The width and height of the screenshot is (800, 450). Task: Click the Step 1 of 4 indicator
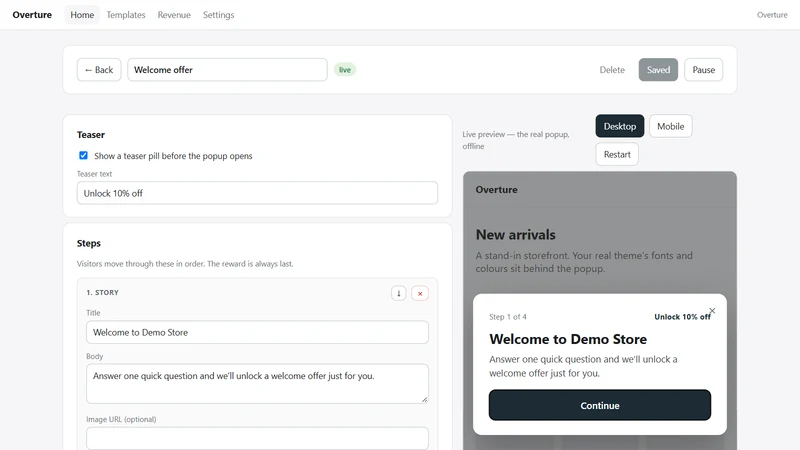508,317
